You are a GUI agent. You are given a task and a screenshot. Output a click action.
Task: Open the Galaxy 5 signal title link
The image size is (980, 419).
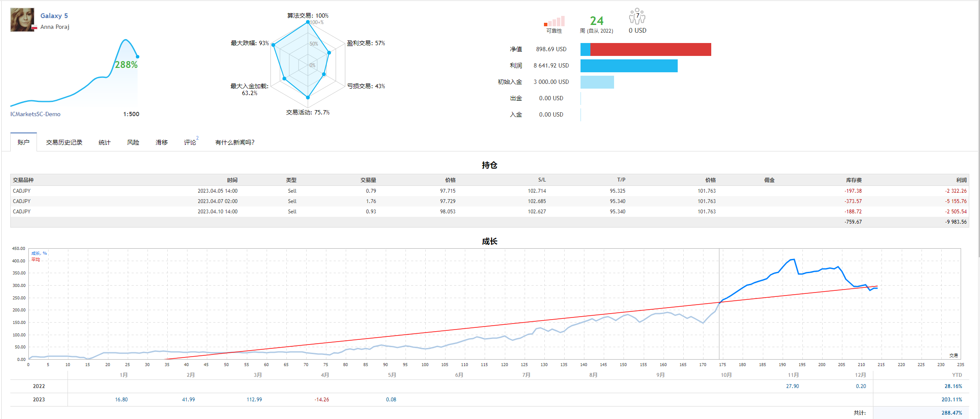(54, 16)
